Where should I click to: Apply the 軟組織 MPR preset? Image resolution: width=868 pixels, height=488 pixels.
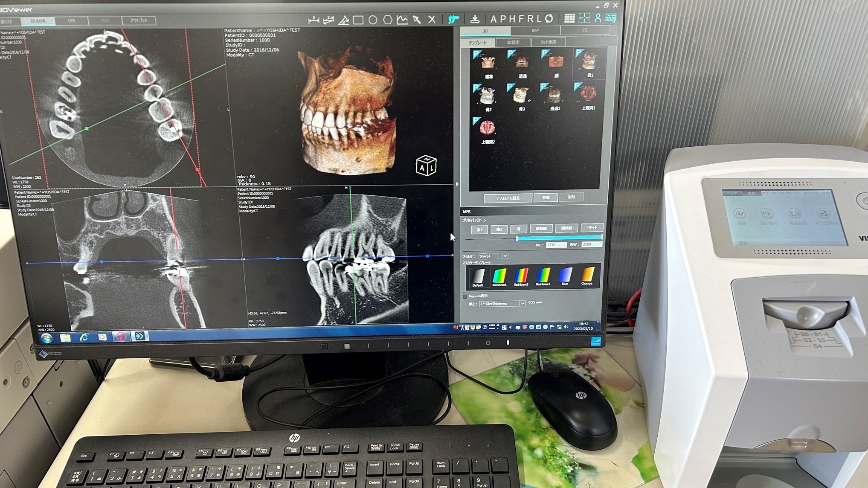(541, 229)
